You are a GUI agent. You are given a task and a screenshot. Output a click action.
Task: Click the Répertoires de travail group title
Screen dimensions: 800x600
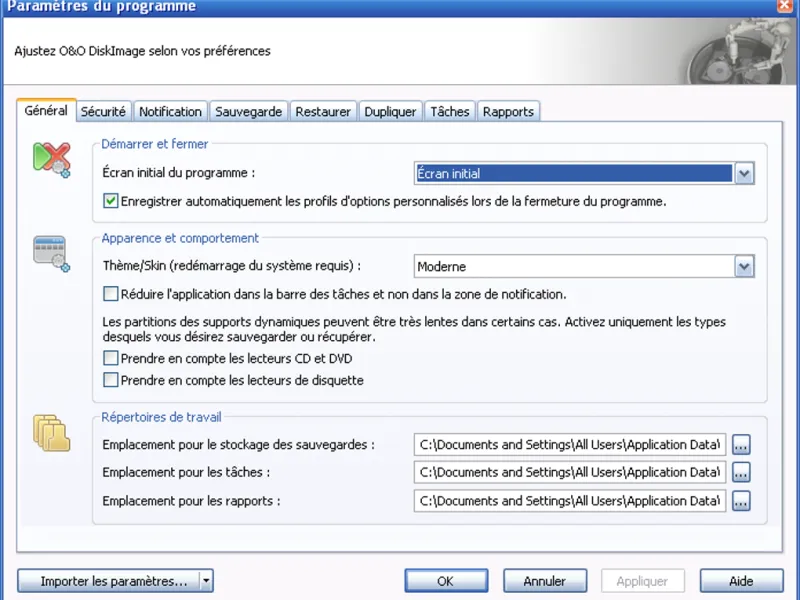tap(161, 417)
